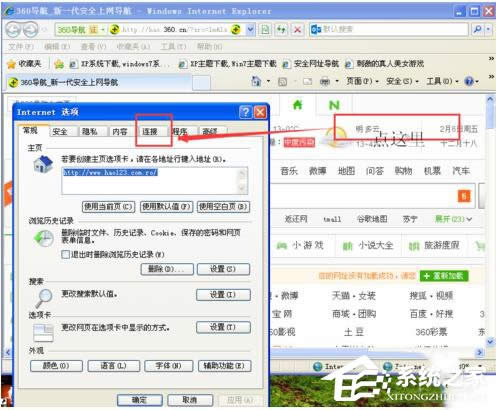Click the red X stop loading icon
The height and width of the screenshot is (410, 496).
pyautogui.click(x=297, y=30)
